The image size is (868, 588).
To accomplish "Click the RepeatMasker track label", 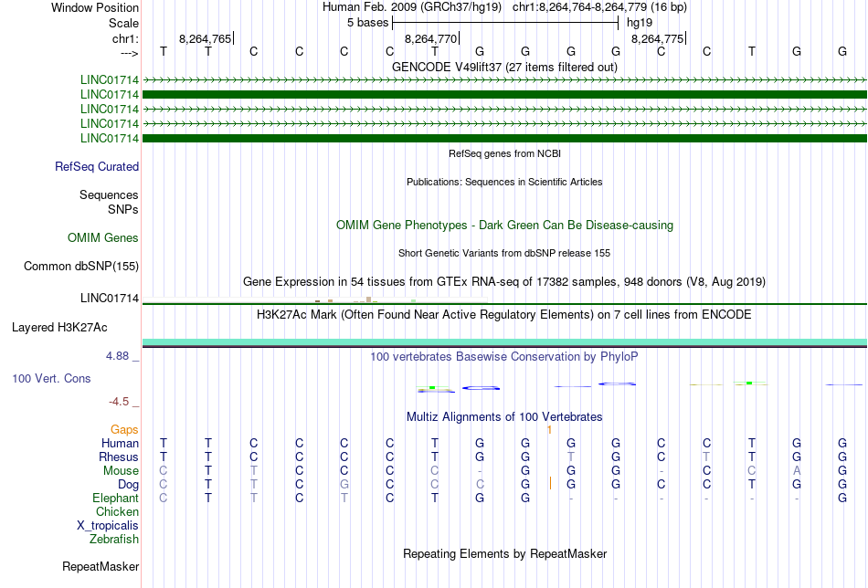I will [x=101, y=566].
